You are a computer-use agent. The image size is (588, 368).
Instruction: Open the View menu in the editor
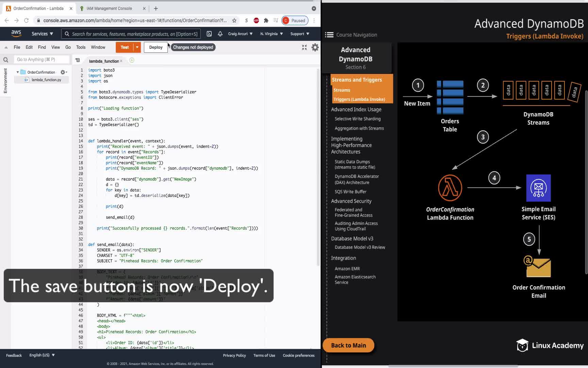point(55,47)
